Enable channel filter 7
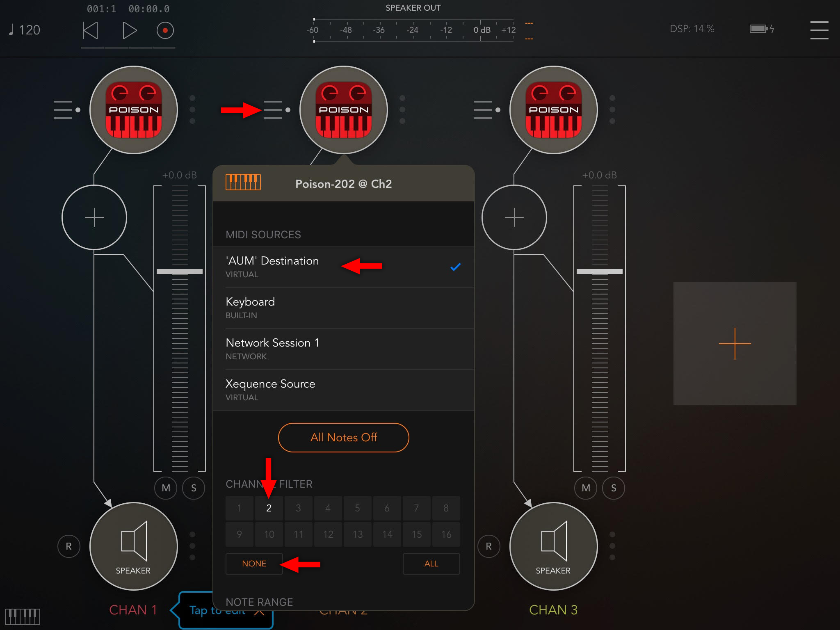This screenshot has width=840, height=630. pyautogui.click(x=417, y=508)
